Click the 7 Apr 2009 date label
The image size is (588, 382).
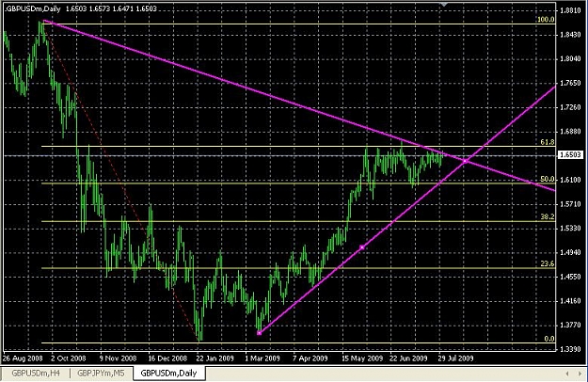310,358
